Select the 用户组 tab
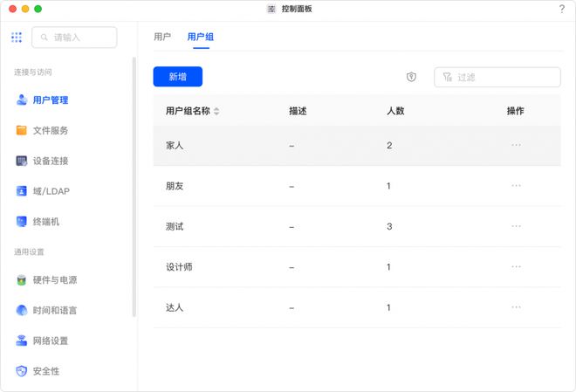576x392 pixels. click(201, 37)
